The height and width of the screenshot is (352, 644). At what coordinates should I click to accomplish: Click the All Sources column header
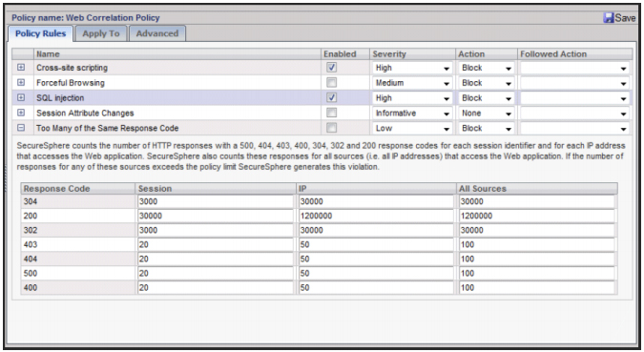pos(537,189)
